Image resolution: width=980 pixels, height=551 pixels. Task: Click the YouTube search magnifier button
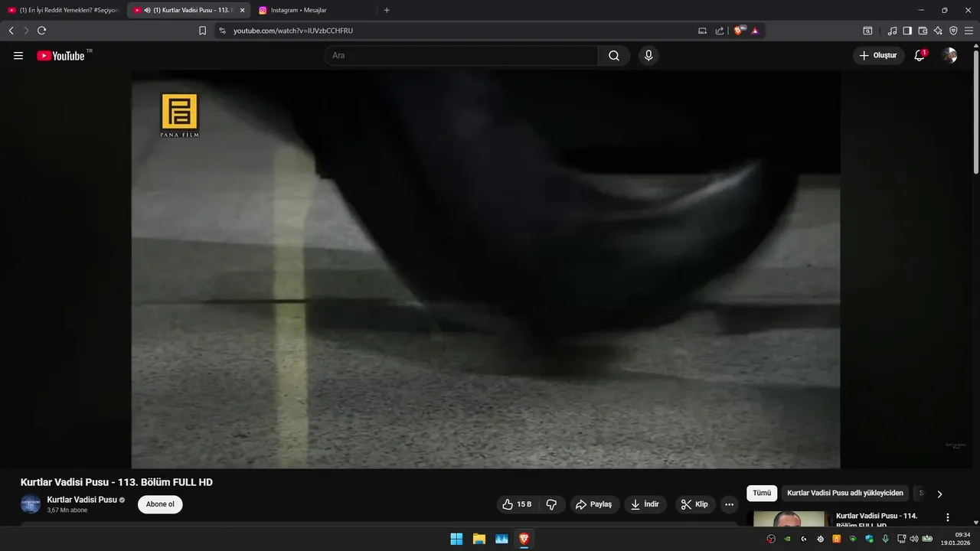tap(614, 56)
